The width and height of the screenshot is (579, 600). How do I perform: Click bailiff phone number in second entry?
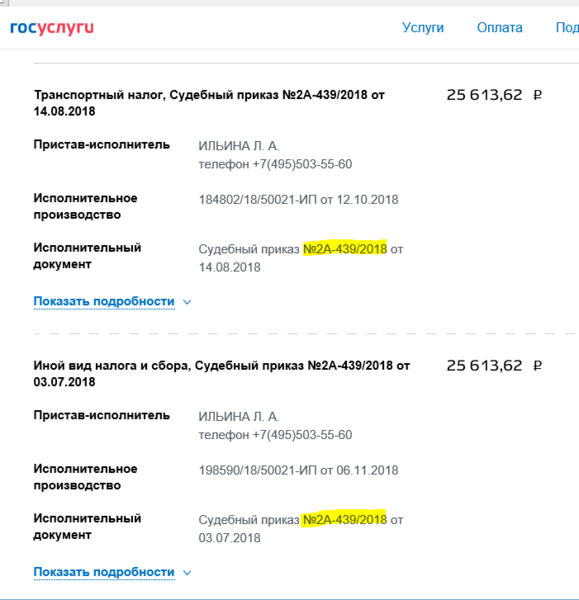tap(302, 435)
